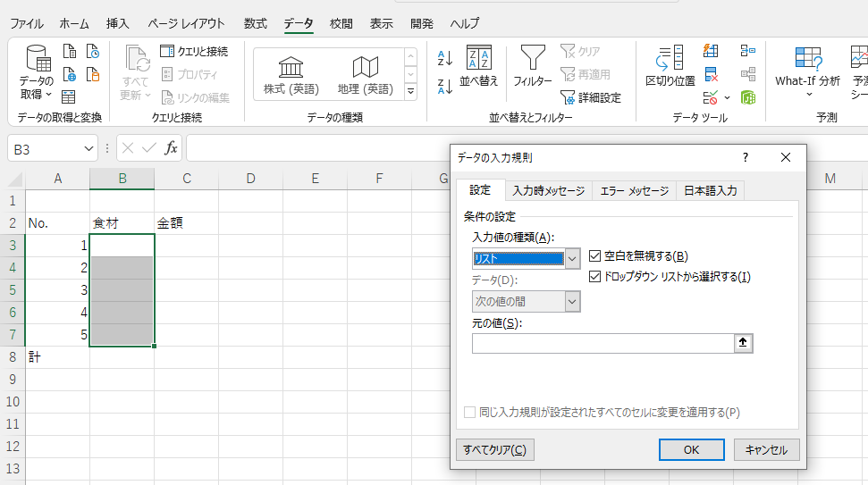
Task: Open the Name Box dropdown arrow
Action: (88, 149)
